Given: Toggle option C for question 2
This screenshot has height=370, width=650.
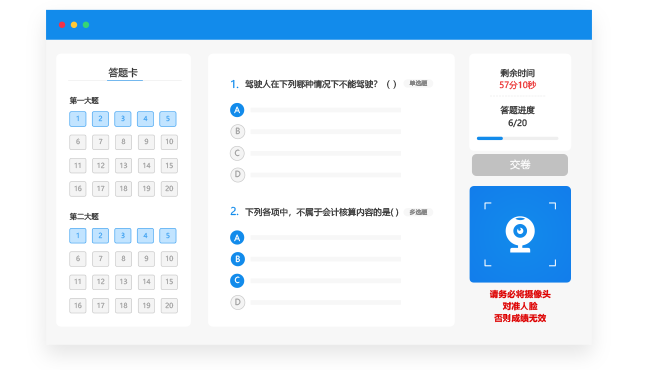Looking at the screenshot, I should [x=237, y=281].
